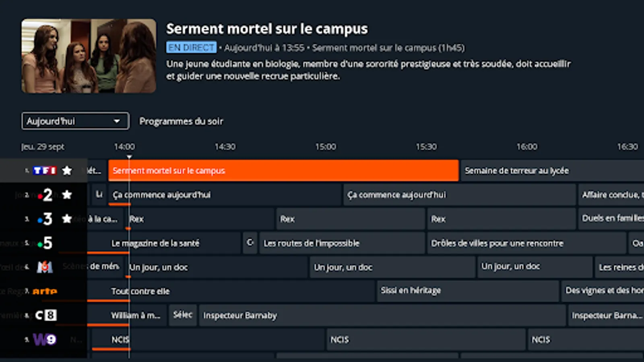Open the Aujourd'hui day dropdown
Image resolution: width=644 pixels, height=362 pixels.
[x=75, y=121]
